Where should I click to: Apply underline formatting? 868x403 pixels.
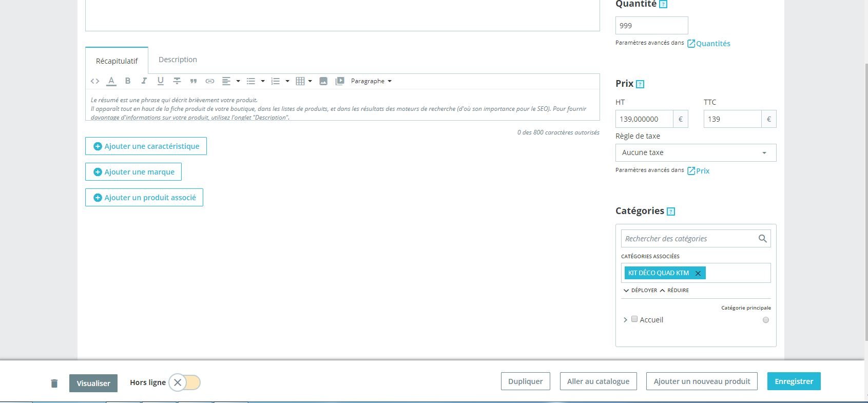[161, 81]
